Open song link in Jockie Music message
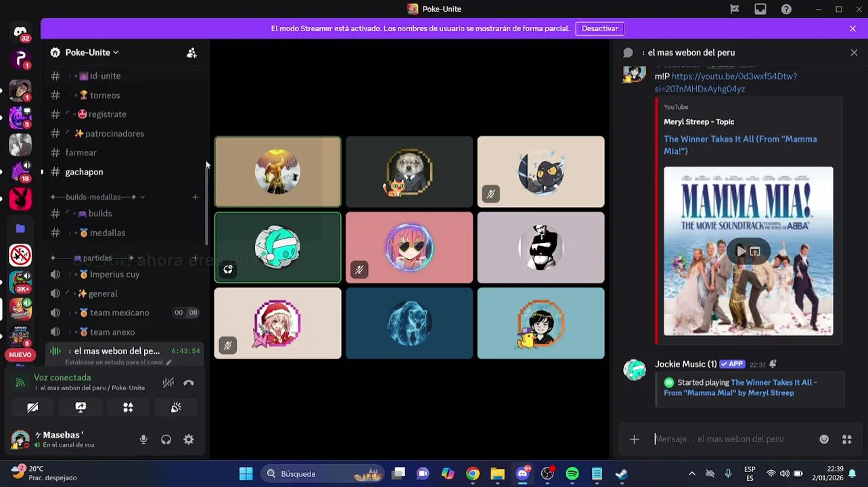 click(740, 388)
